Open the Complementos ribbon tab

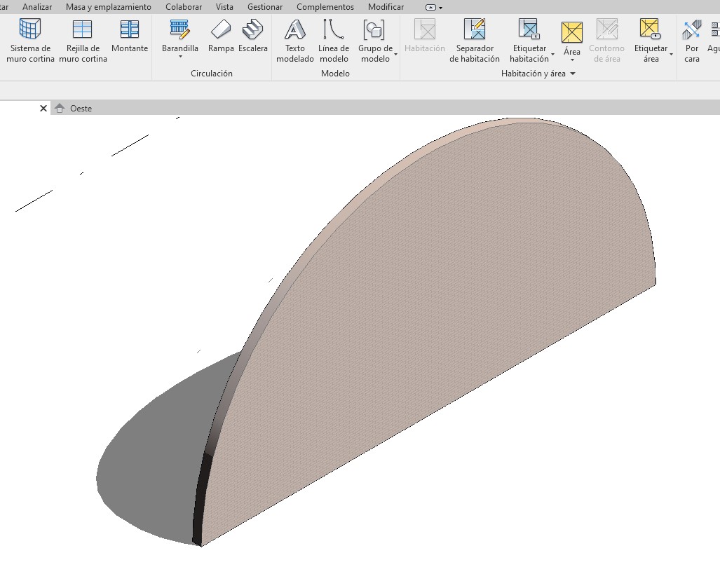325,7
